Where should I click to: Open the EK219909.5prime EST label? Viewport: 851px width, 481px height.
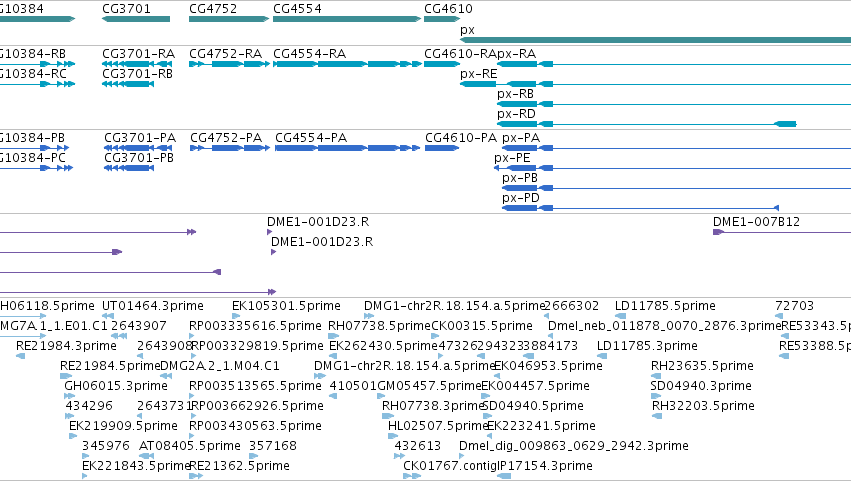coord(123,426)
